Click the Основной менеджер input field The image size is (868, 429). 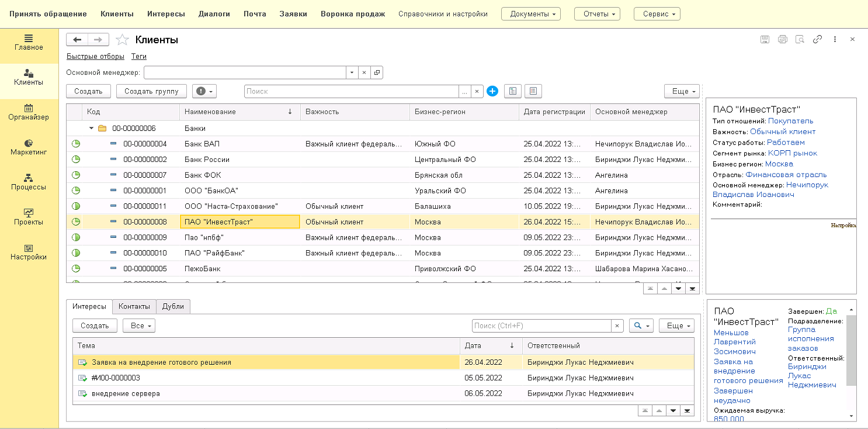point(245,72)
